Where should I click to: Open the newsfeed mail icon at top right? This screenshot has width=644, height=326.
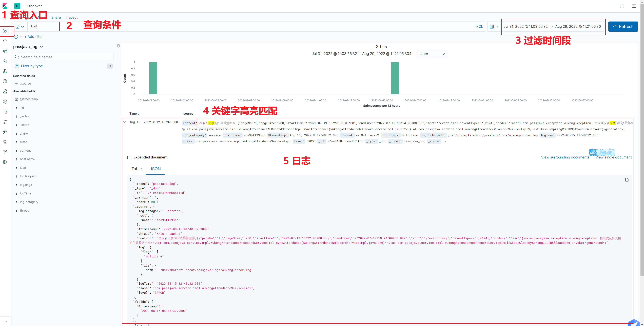click(634, 6)
